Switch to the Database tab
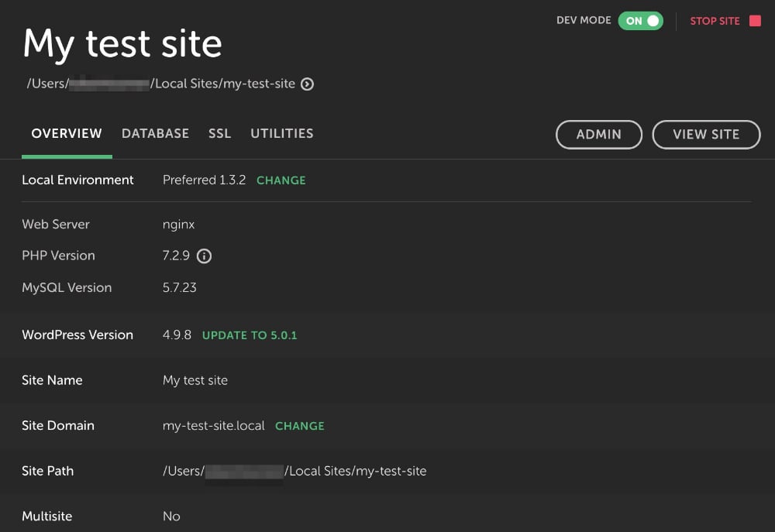Screen dimensions: 775x532 155,133
